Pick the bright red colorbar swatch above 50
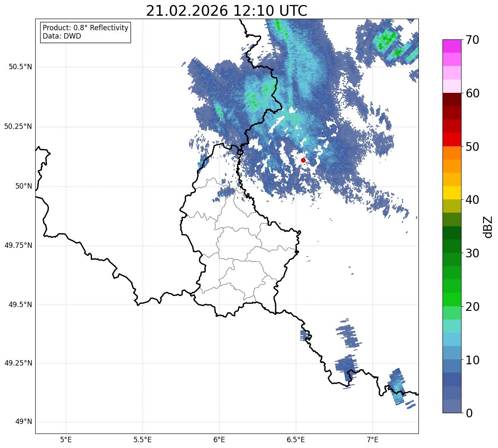The height and width of the screenshot is (448, 498). point(452,139)
